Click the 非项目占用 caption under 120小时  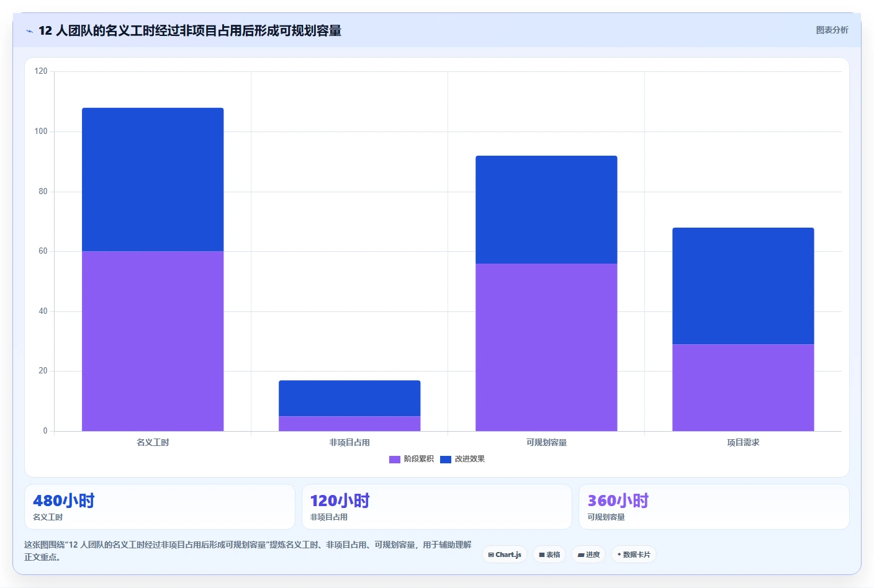point(329,517)
